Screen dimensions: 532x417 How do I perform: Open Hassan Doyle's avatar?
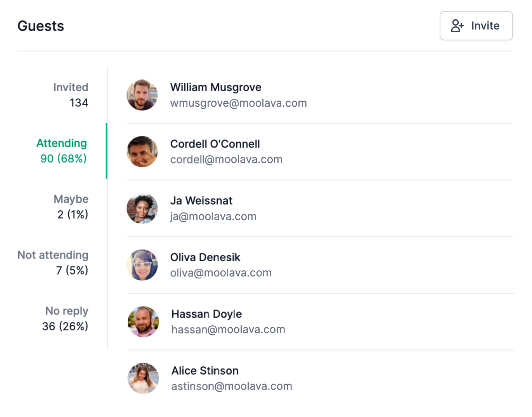[x=143, y=322]
